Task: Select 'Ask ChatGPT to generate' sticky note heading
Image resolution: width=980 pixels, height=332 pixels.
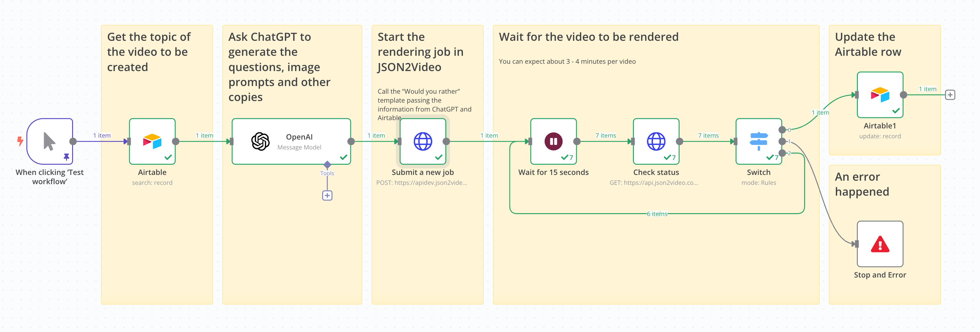Action: [x=279, y=67]
